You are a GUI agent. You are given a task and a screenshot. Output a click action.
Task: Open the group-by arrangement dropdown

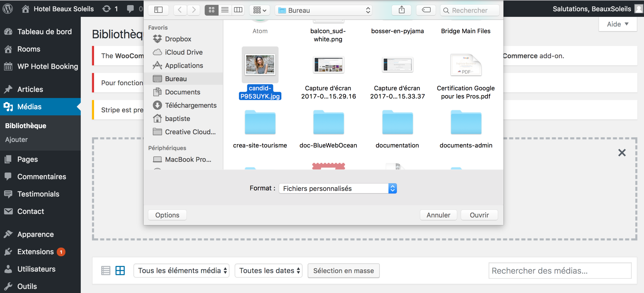pyautogui.click(x=259, y=10)
